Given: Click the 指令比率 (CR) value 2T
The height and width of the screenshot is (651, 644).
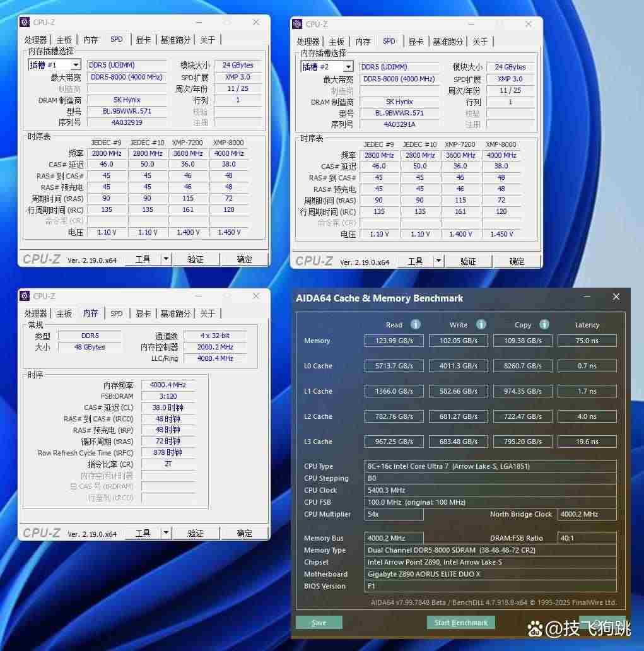Looking at the screenshot, I should coord(168,464).
